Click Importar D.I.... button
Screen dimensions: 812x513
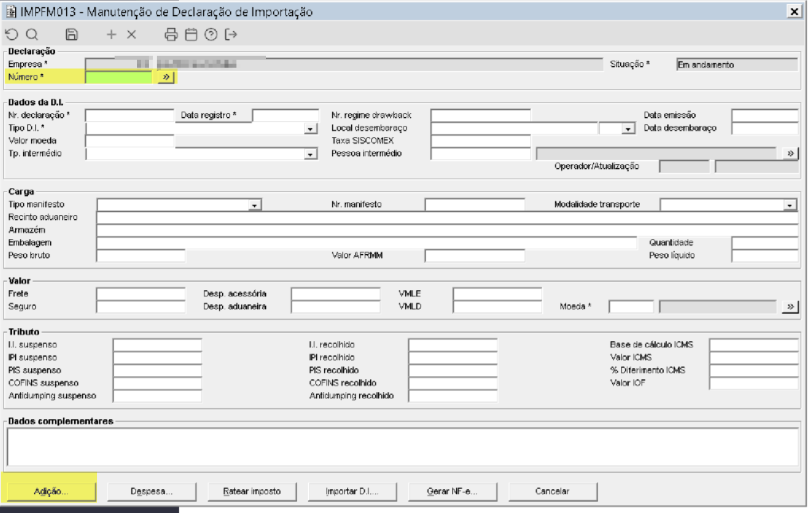tap(352, 491)
